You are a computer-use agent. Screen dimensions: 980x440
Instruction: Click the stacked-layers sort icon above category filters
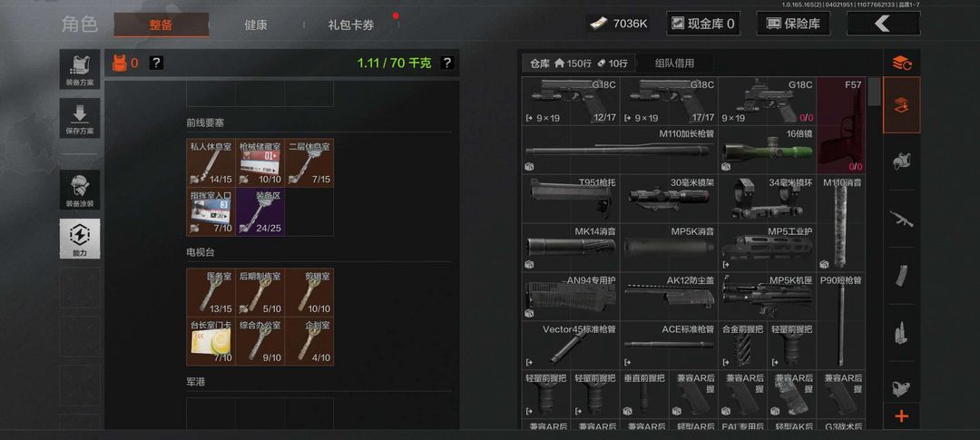click(x=901, y=63)
